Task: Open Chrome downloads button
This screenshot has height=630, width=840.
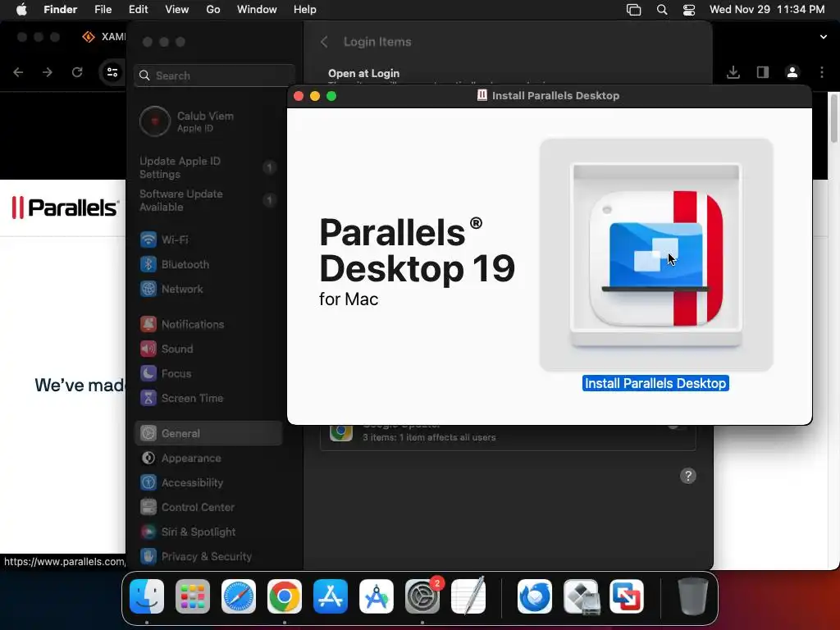Action: point(733,72)
